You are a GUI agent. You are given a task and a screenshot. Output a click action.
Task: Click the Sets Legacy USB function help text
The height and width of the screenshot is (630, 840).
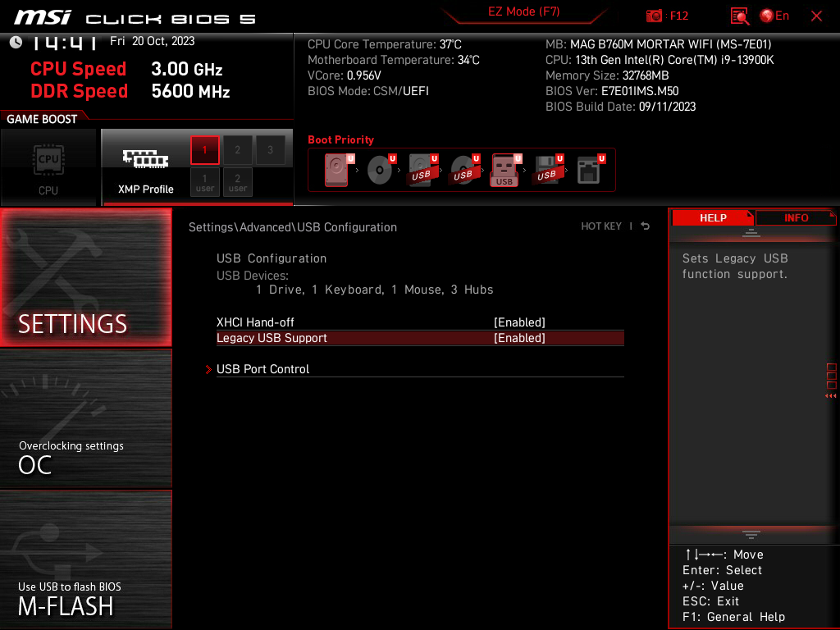pos(734,267)
